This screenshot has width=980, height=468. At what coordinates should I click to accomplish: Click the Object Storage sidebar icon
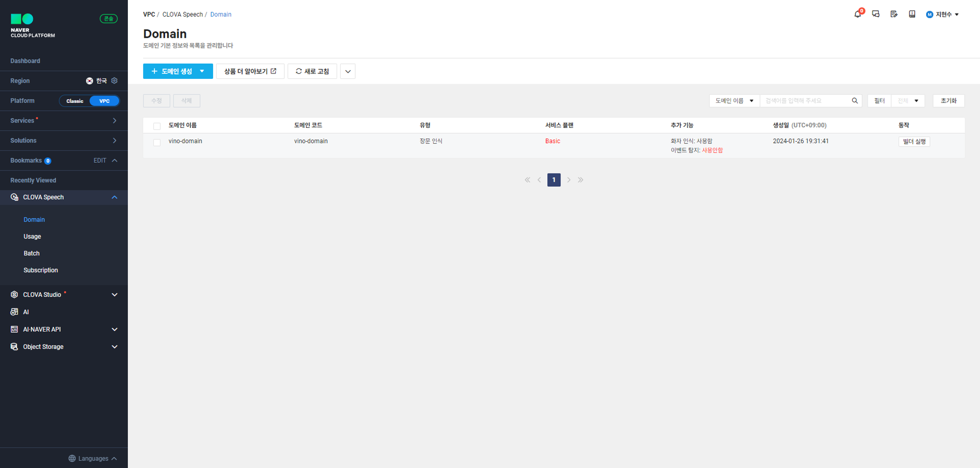click(x=14, y=346)
